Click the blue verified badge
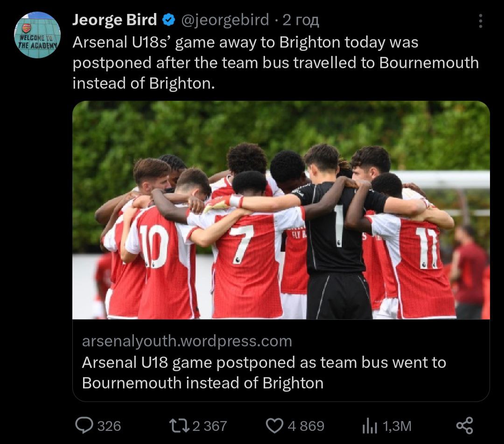Screen dimensions: 504x444 point(168,20)
